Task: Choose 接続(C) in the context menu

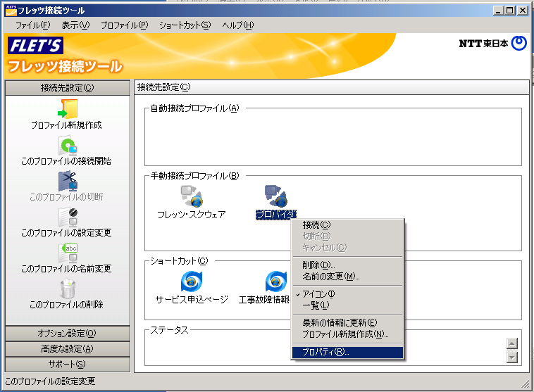Action: [347, 225]
